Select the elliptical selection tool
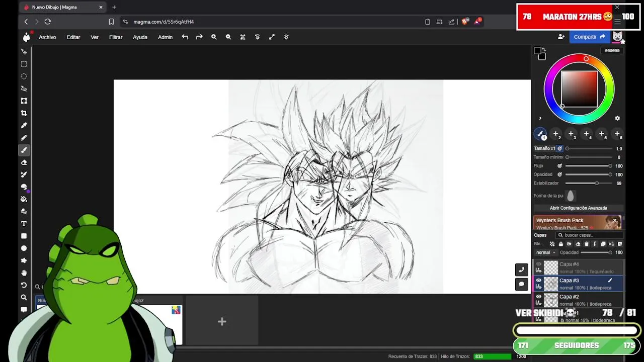The image size is (644, 362). click(24, 76)
